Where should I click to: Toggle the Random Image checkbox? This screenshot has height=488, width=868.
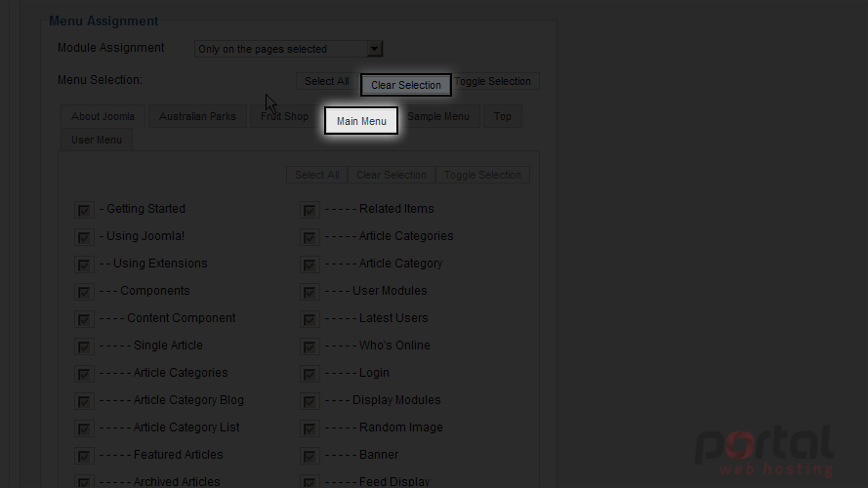tap(310, 428)
